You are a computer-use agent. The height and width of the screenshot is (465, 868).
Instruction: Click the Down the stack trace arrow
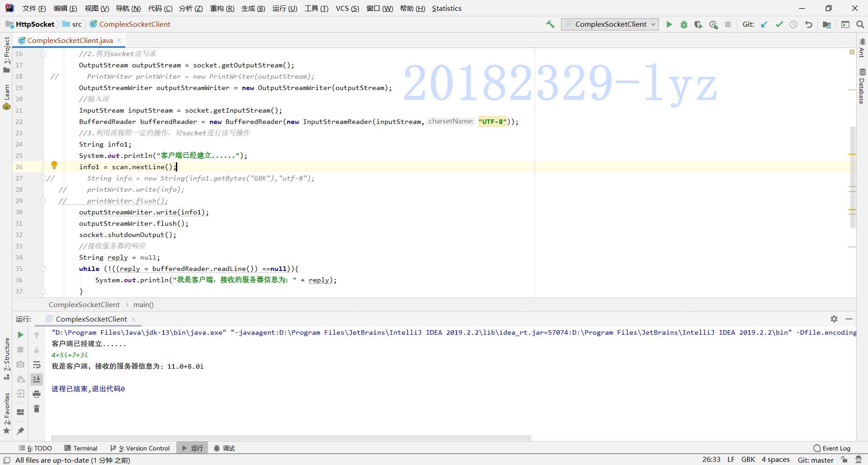tap(37, 350)
